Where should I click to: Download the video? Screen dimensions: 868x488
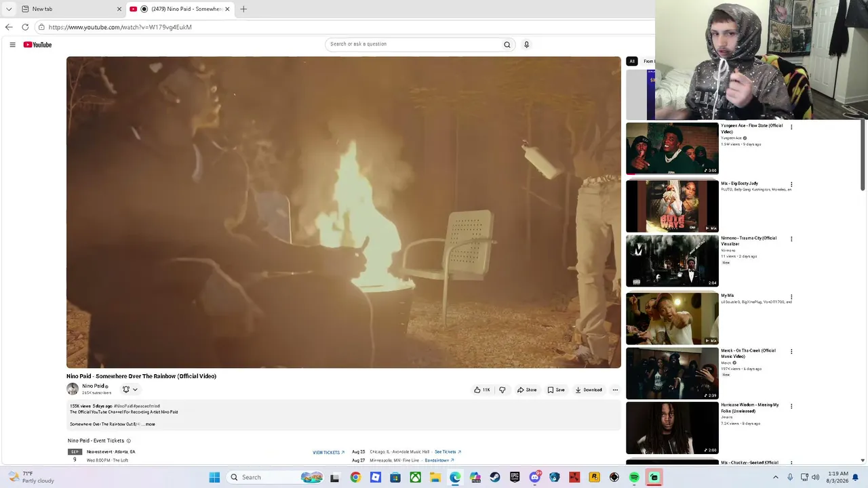(589, 390)
